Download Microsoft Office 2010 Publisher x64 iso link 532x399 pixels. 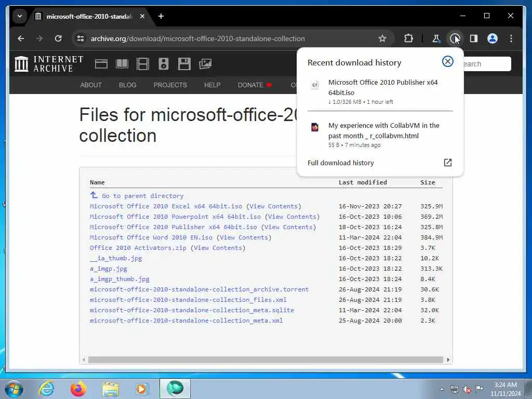tap(174, 227)
